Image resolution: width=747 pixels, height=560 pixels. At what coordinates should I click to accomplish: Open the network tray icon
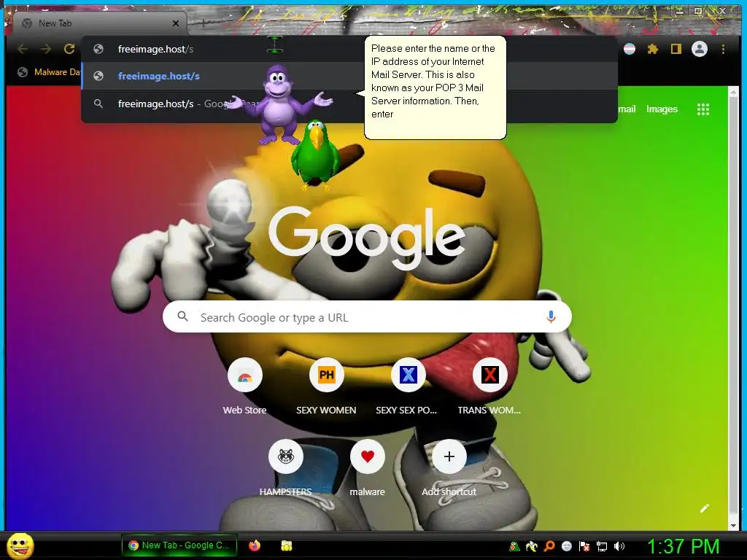(602, 547)
